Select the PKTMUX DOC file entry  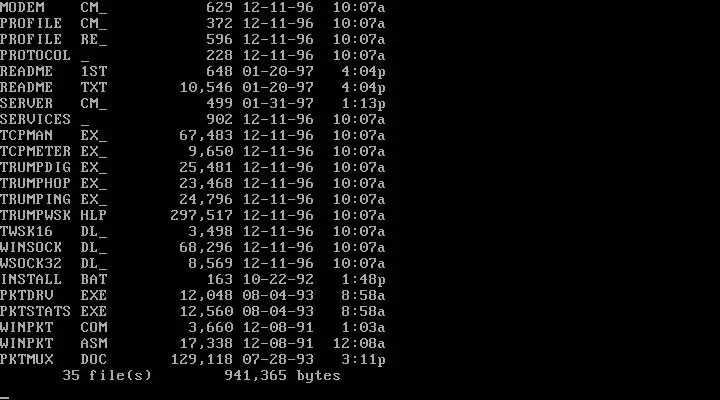tap(192, 359)
